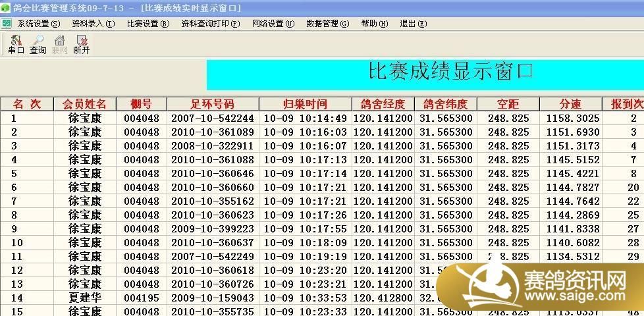Click the green app icon in title bar

[x=6, y=8]
